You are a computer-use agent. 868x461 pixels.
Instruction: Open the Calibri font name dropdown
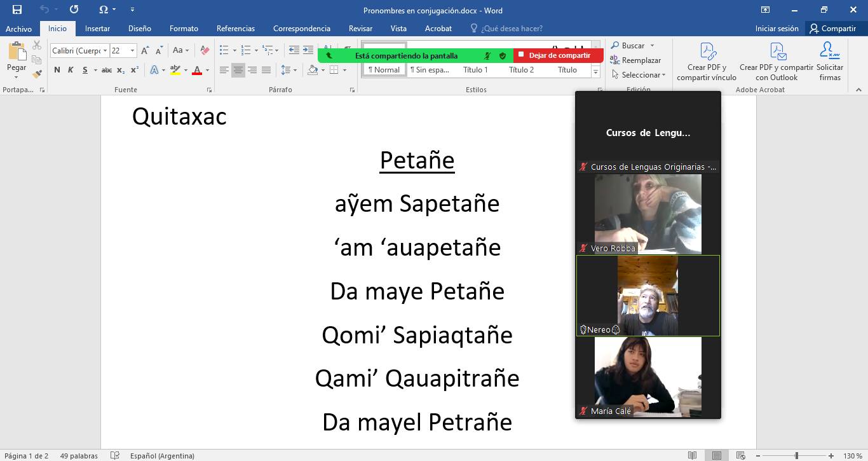pos(104,51)
